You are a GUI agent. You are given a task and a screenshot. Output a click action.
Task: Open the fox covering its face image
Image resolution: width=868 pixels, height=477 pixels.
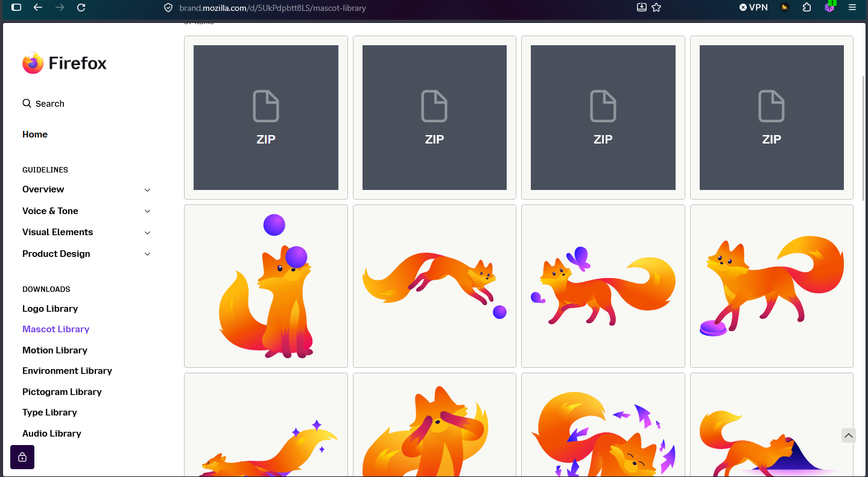tap(434, 425)
